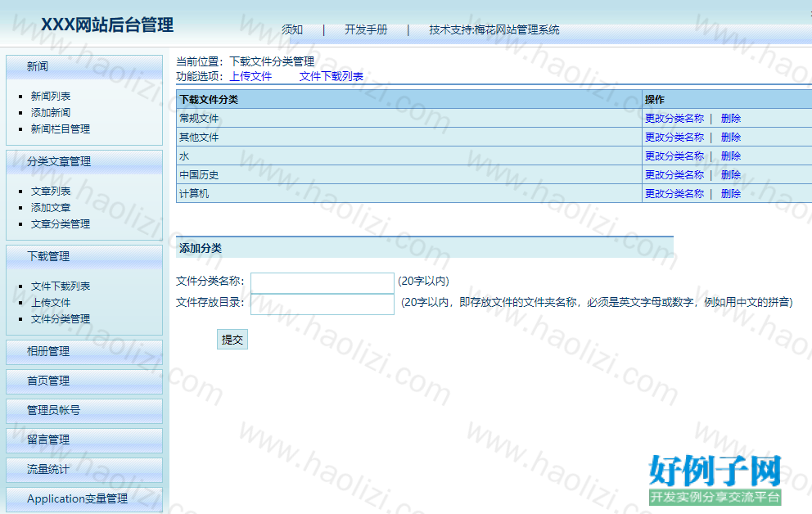The width and height of the screenshot is (812, 514).
Task: Focus the 文件分类名称 input field
Action: pos(323,282)
